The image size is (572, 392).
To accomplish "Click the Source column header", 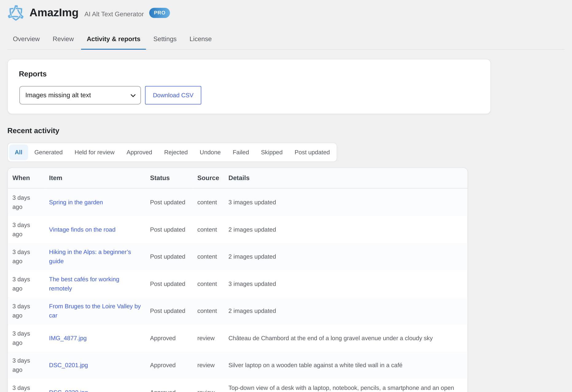I will (x=208, y=178).
